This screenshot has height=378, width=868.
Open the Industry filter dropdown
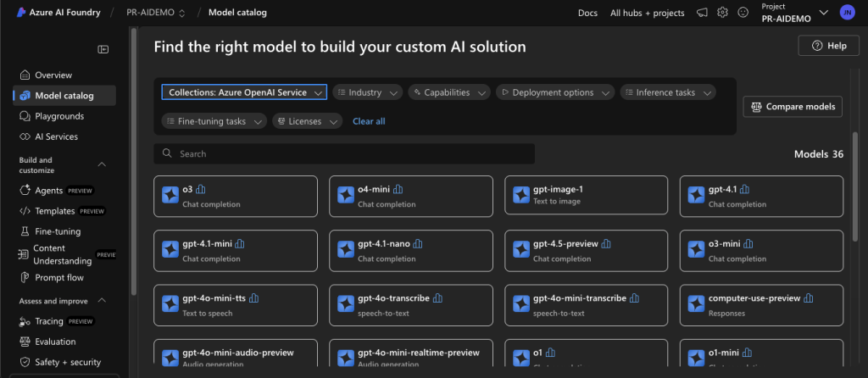point(368,92)
